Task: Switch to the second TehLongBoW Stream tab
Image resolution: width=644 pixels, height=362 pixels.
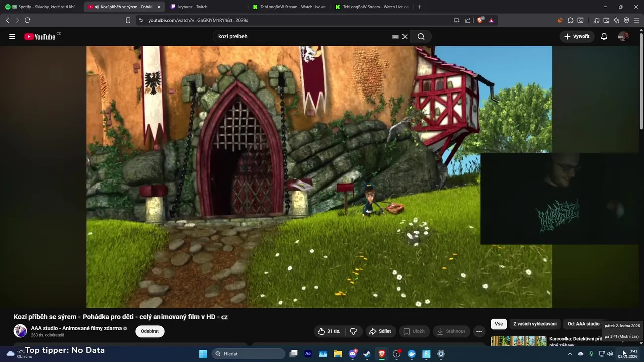Action: click(x=372, y=7)
